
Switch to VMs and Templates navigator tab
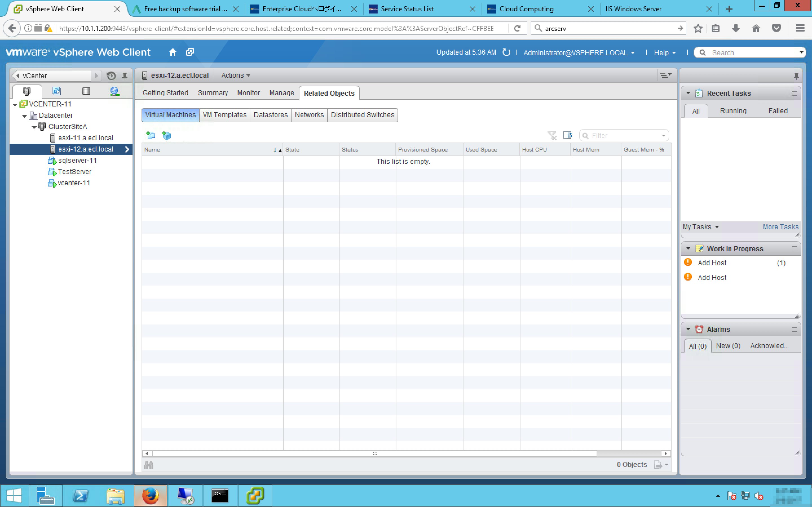point(56,91)
